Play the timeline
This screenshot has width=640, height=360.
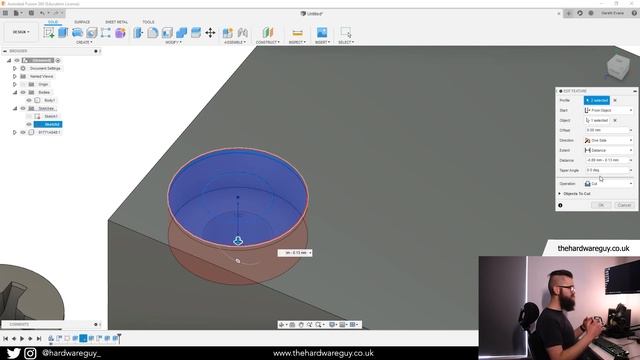point(22,338)
